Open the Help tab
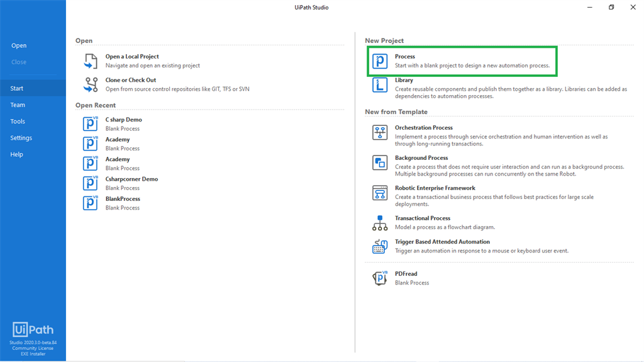Screen dimensions: 644x362 point(16,154)
